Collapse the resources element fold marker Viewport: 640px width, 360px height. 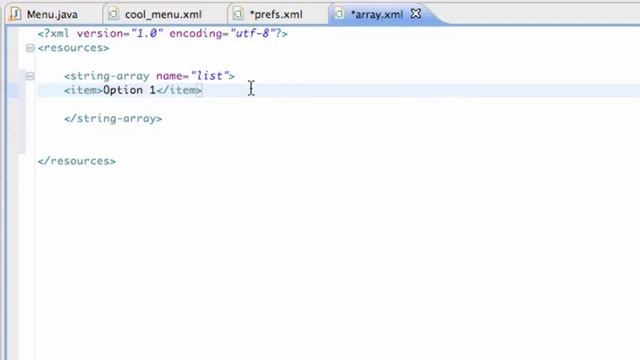coord(30,48)
